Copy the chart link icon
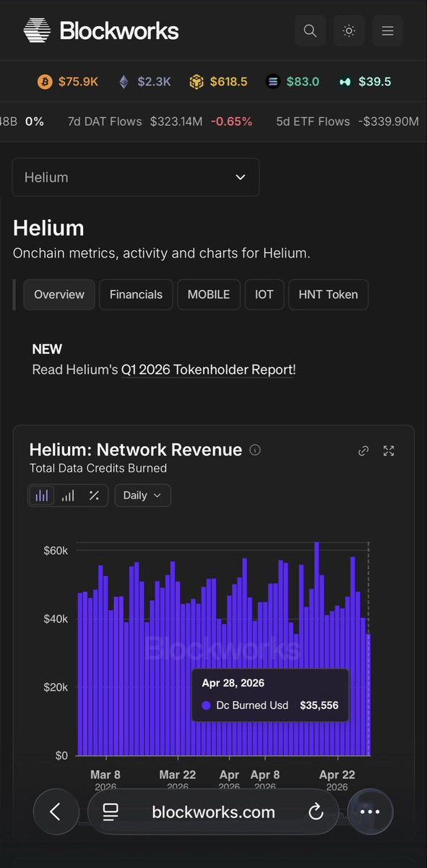 pyautogui.click(x=363, y=451)
